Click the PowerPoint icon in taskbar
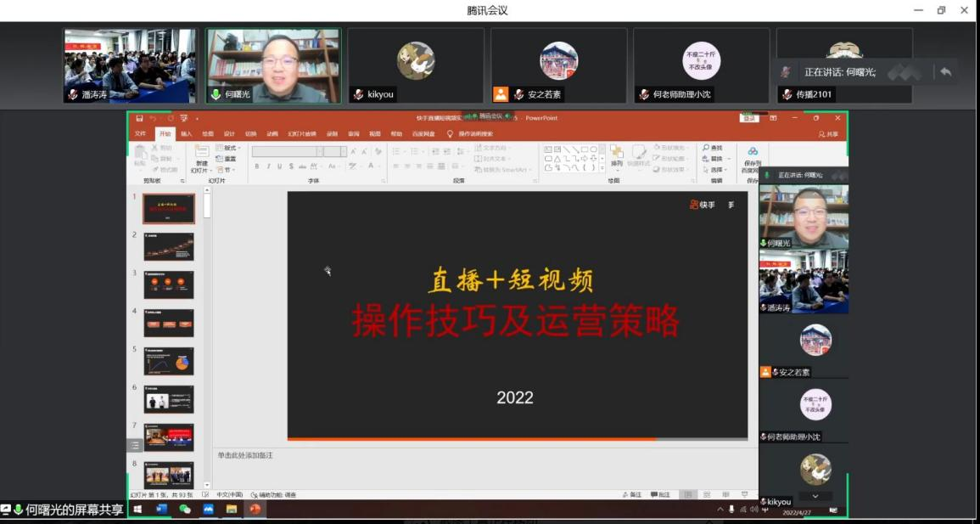 tap(255, 509)
